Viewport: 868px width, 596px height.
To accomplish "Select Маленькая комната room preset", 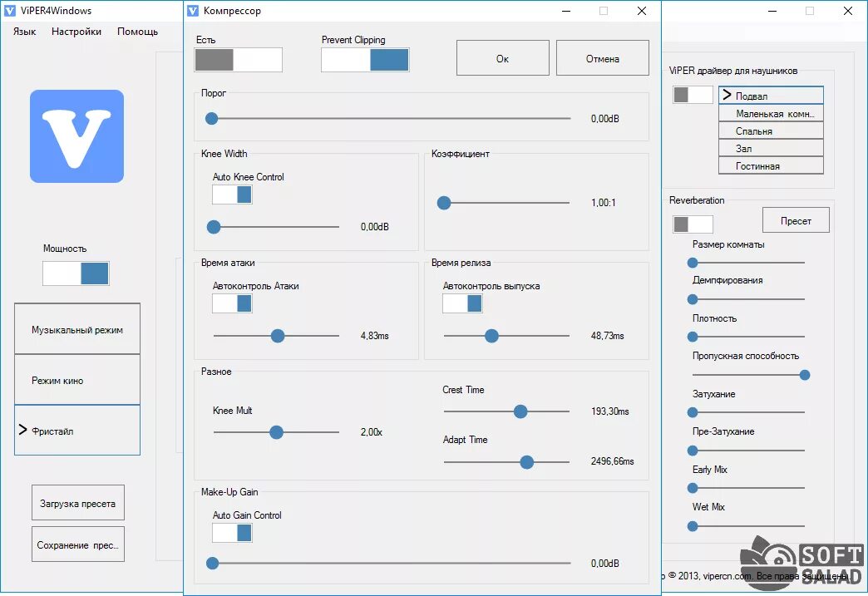I will (771, 113).
